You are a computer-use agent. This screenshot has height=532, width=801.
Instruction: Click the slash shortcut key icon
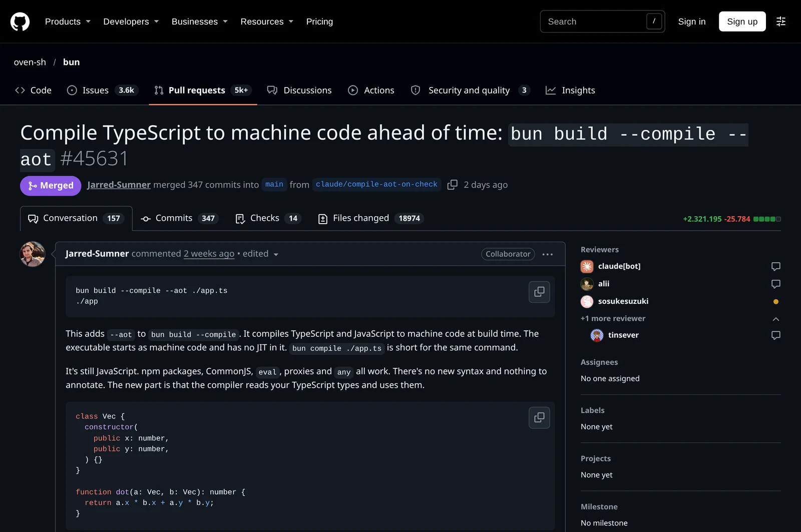(654, 22)
